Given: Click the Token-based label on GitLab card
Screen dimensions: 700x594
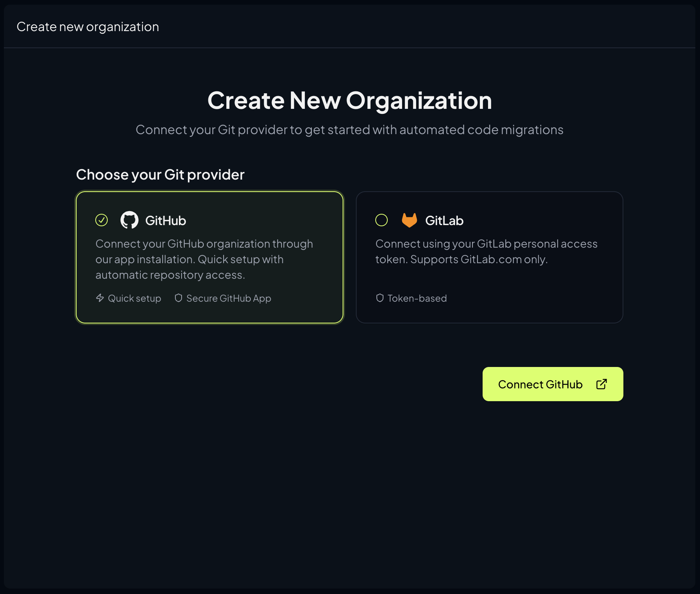Looking at the screenshot, I should pyautogui.click(x=417, y=298).
